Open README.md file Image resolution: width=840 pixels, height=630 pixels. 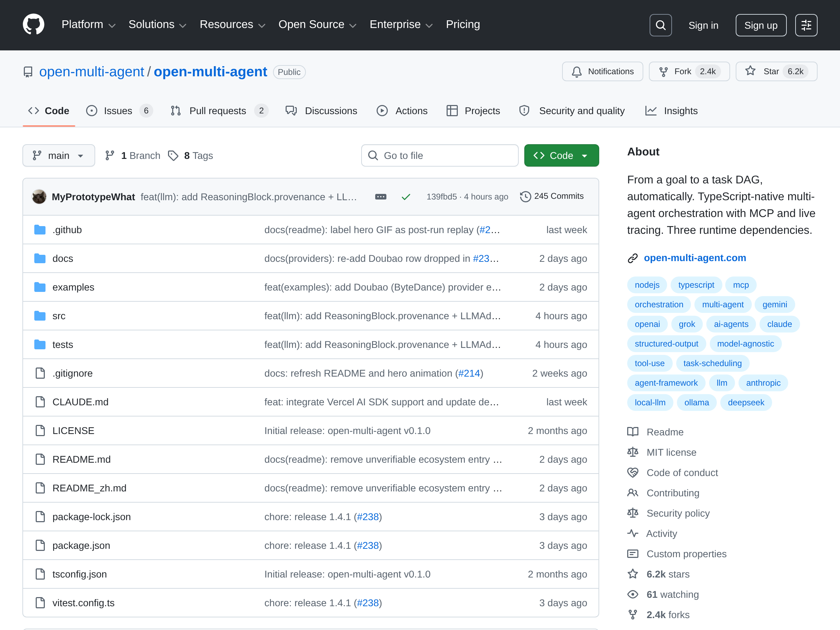pyautogui.click(x=82, y=459)
